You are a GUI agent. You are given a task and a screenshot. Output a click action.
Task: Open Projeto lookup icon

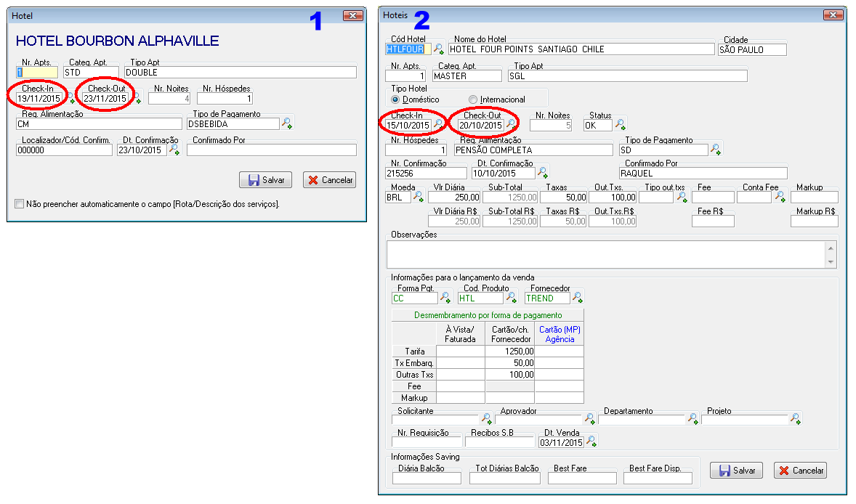pyautogui.click(x=796, y=419)
